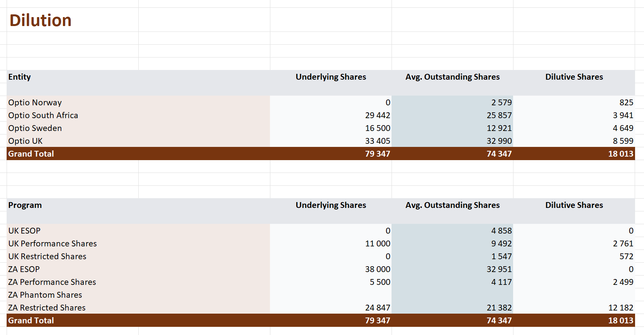Click the Program column header

pyautogui.click(x=25, y=205)
